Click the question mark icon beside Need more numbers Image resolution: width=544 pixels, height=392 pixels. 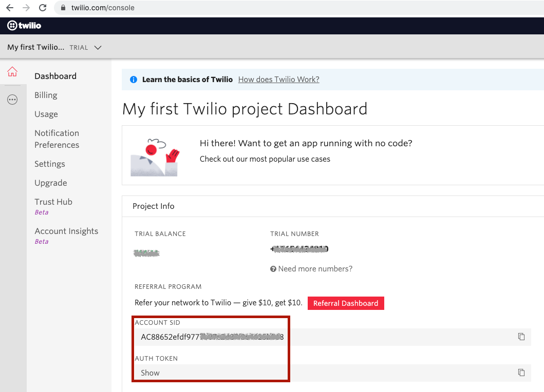point(273,269)
